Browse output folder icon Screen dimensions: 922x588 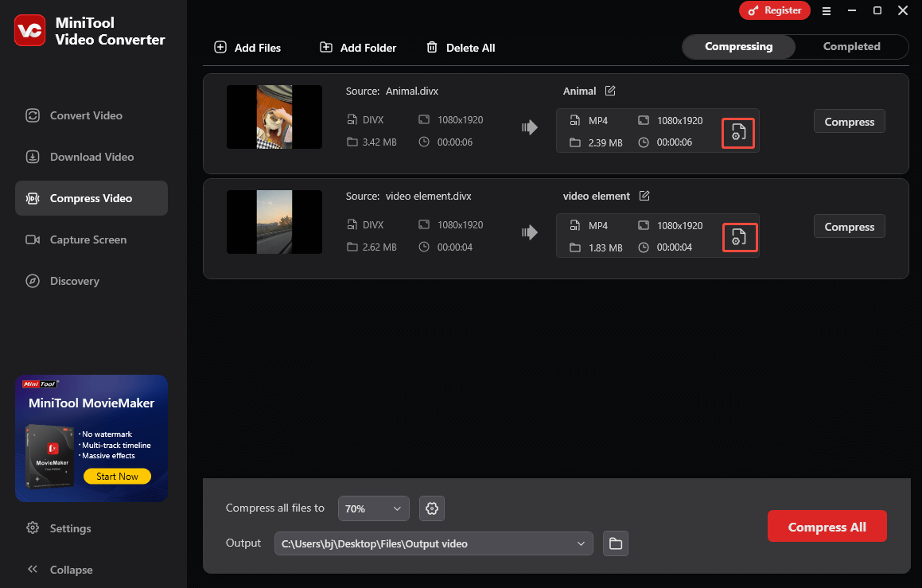pyautogui.click(x=616, y=543)
